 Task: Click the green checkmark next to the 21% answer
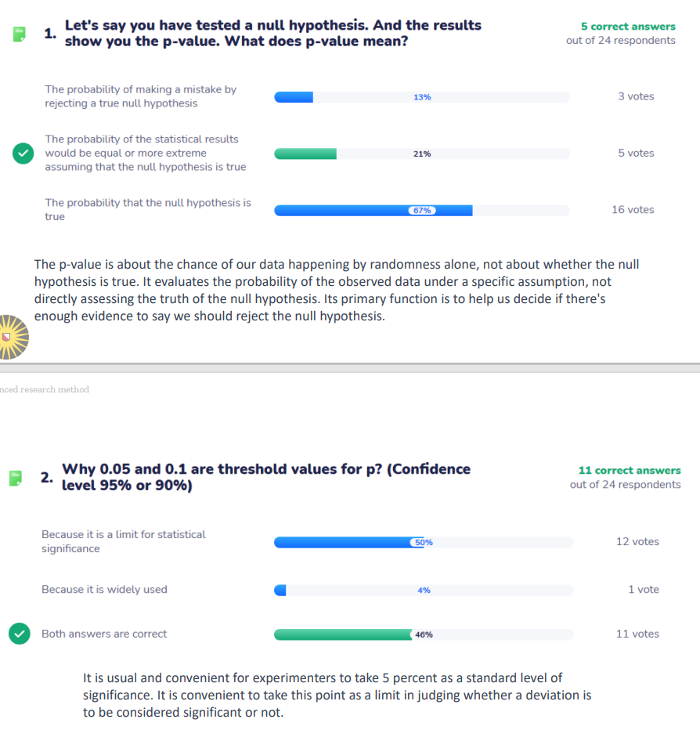coord(23,154)
